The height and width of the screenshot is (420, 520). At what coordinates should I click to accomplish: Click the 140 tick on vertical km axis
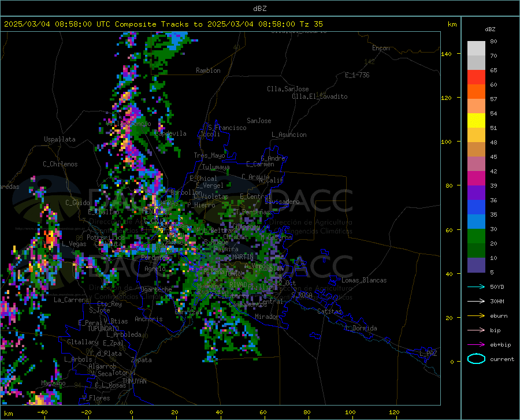[446, 54]
